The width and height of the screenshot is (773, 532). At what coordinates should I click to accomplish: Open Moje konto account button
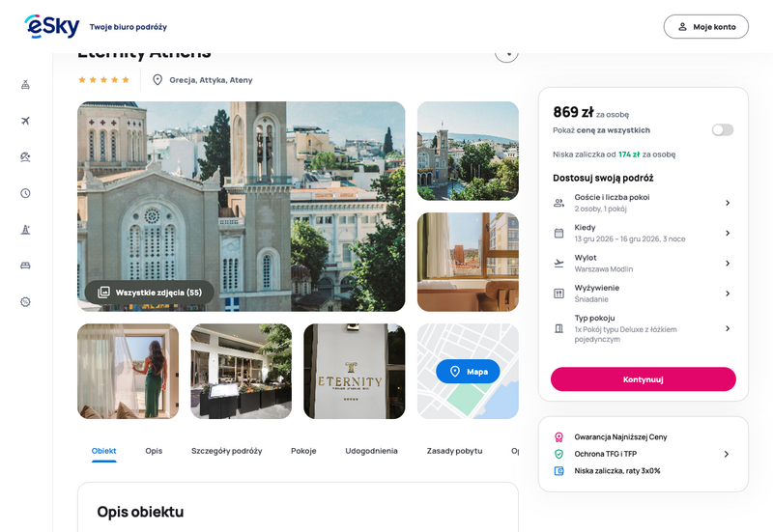click(x=706, y=27)
